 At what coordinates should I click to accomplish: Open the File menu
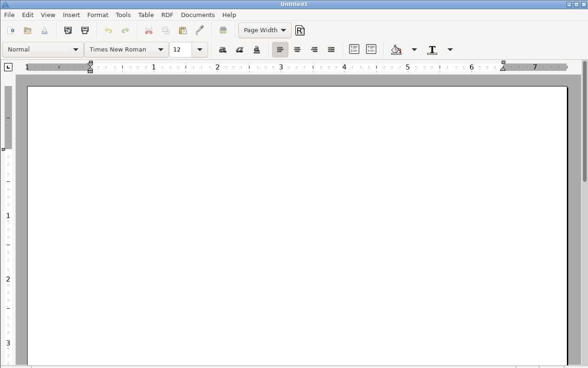pos(9,15)
